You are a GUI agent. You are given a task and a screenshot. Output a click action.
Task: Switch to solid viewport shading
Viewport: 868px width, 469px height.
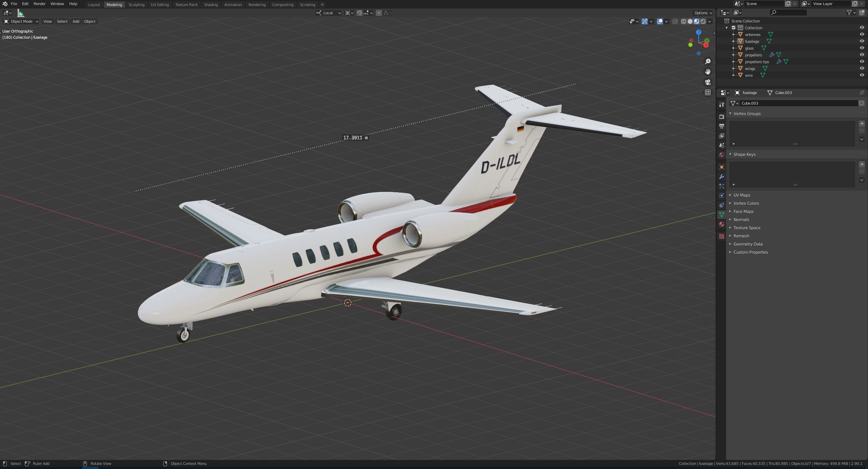[690, 21]
